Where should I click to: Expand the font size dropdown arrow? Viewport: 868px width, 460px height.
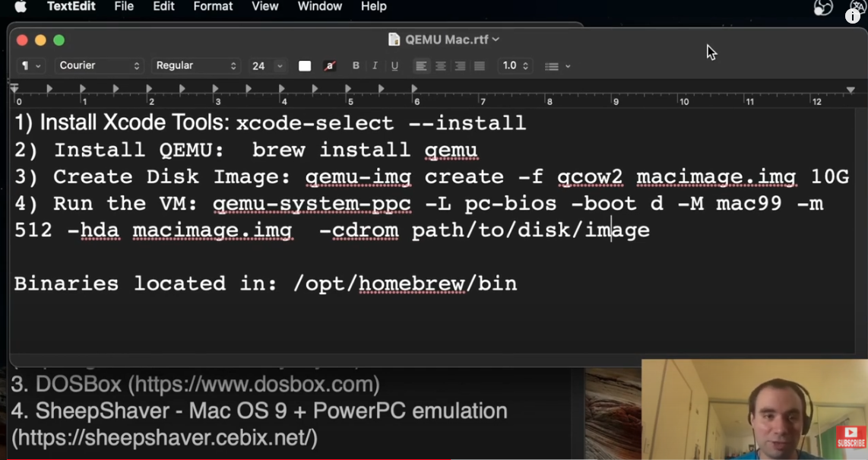pos(280,66)
